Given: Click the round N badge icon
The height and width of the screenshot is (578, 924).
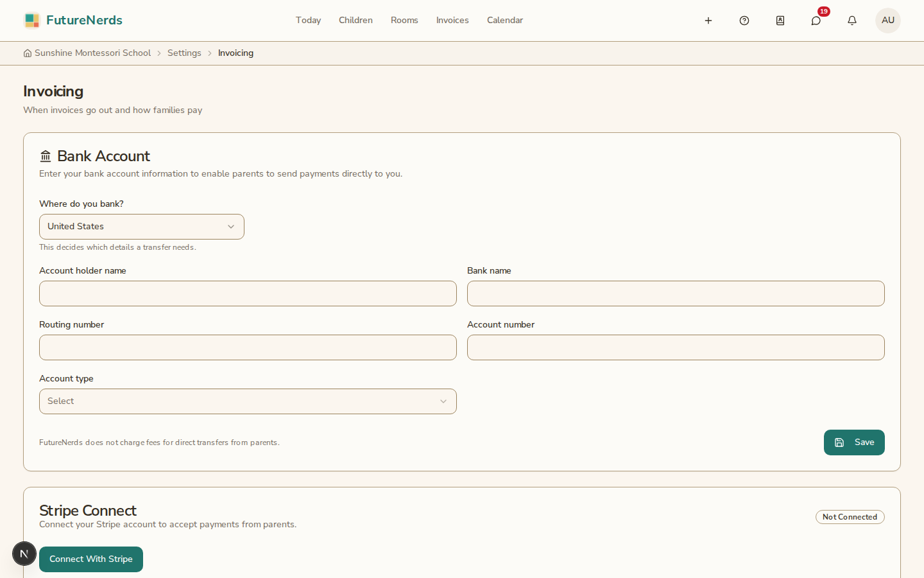Looking at the screenshot, I should [24, 554].
